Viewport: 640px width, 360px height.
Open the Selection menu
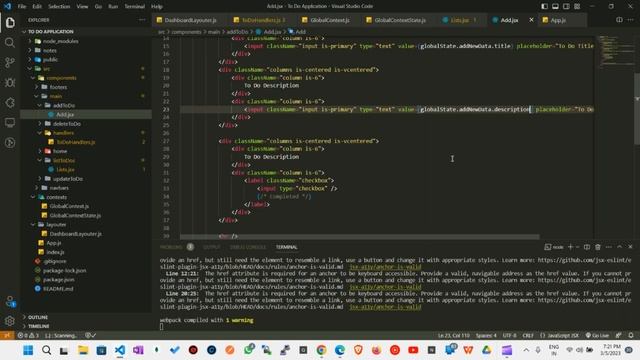pos(59,7)
